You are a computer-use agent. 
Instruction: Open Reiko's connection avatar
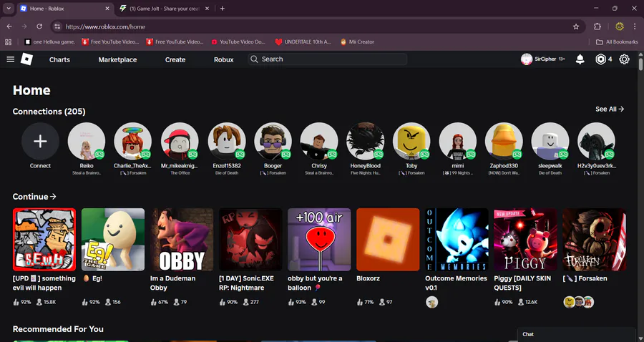click(87, 141)
